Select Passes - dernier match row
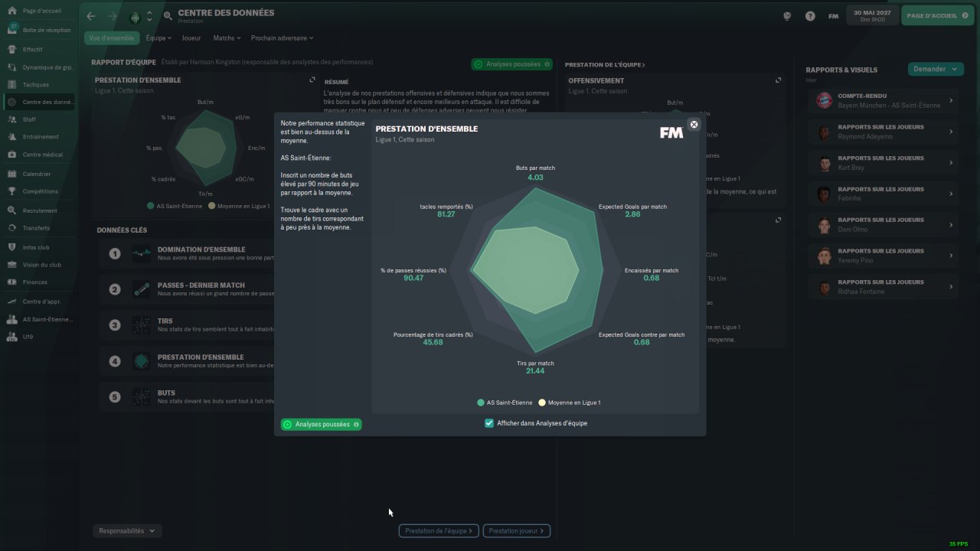The height and width of the screenshot is (551, 980). pos(188,289)
